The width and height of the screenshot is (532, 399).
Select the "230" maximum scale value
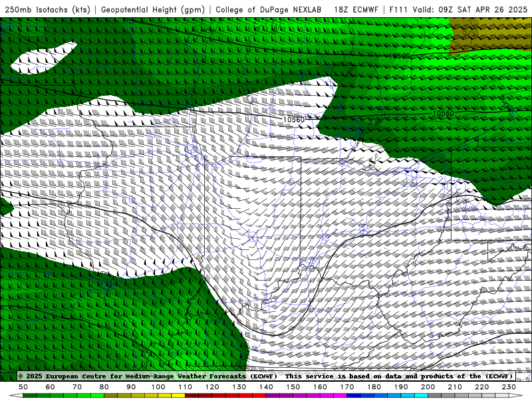(x=509, y=387)
